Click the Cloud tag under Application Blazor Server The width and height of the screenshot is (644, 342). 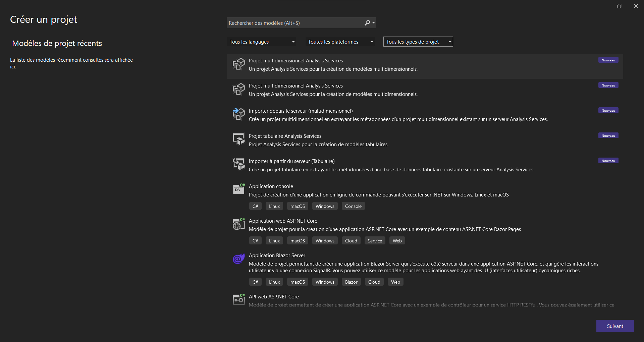374,282
